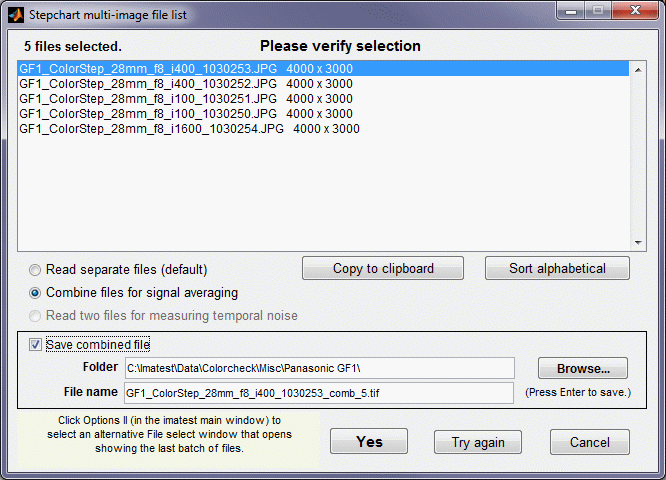The width and height of the screenshot is (666, 480).
Task: Select file GF1_ColorStep_28mm_f8_i100_1030251.JPG
Action: [x=323, y=99]
